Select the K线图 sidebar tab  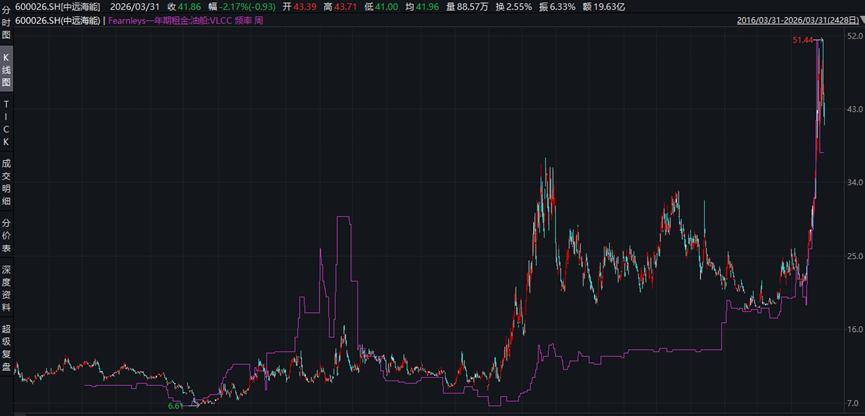click(x=6, y=70)
